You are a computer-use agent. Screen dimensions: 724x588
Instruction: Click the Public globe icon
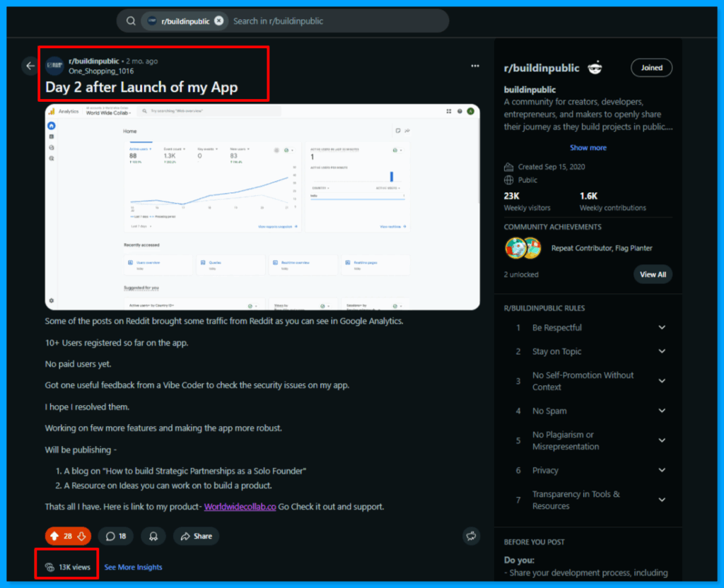point(509,180)
